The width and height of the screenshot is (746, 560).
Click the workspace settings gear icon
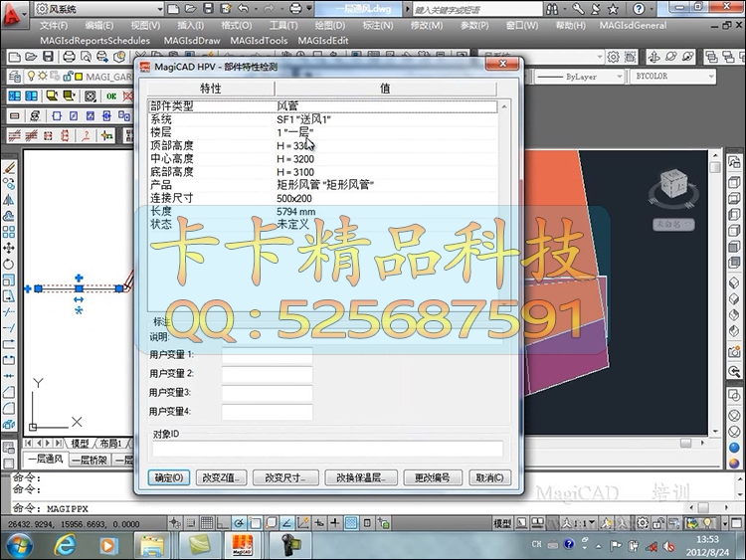point(614,57)
